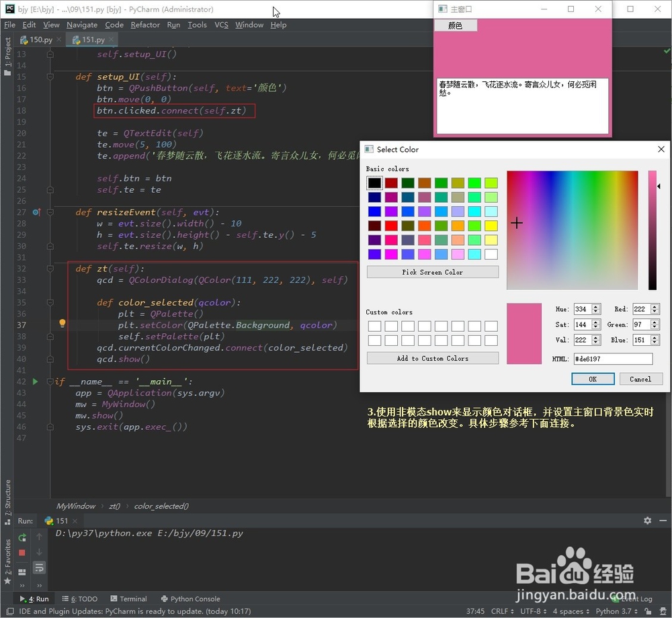Click the inspection checkmark at editor top right
The height and width of the screenshot is (618, 672).
pyautogui.click(x=667, y=51)
